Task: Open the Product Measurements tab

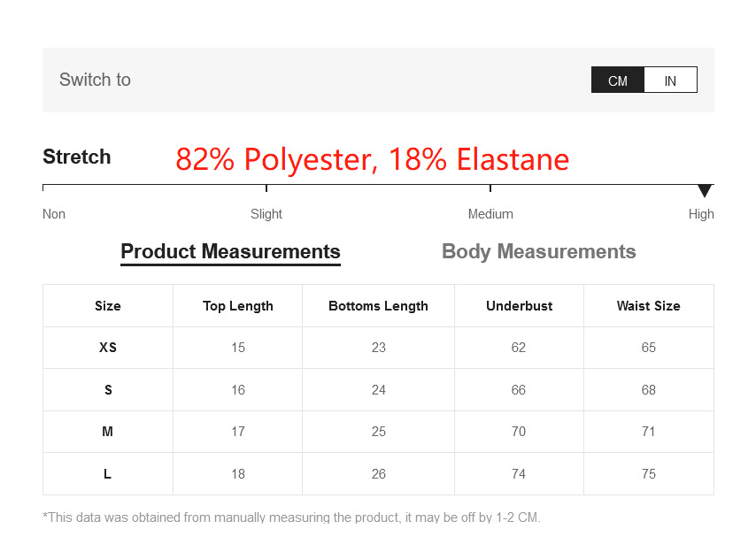Action: point(230,252)
